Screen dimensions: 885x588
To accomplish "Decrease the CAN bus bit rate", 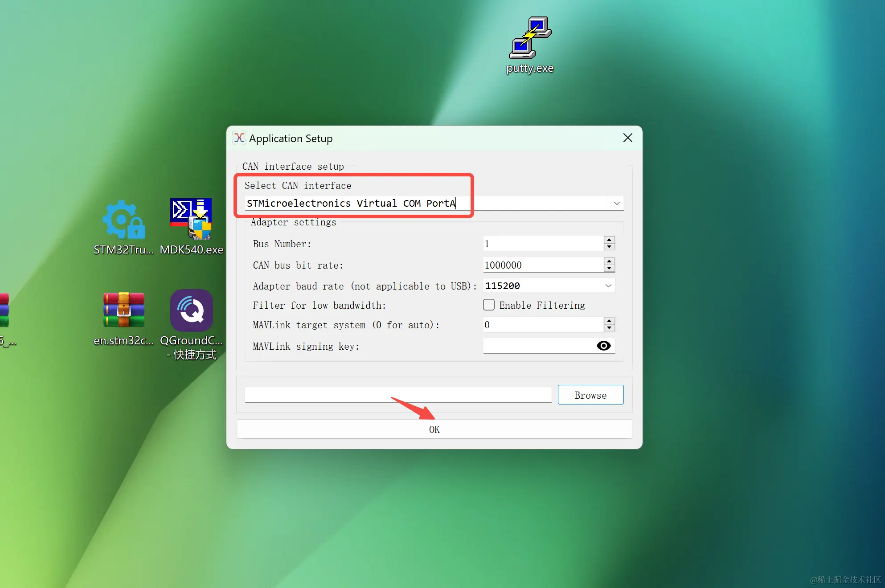I will [x=609, y=269].
